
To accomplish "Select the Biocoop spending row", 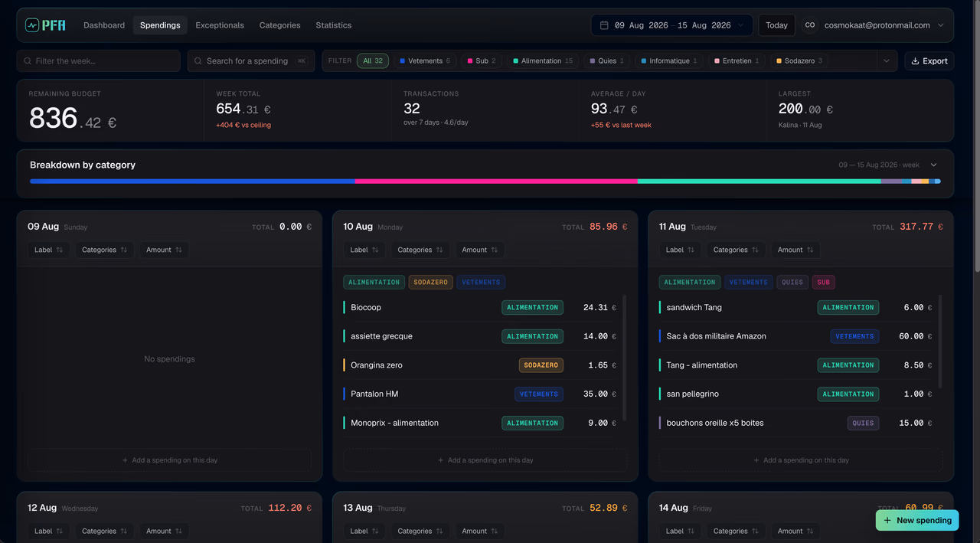I will [480, 307].
